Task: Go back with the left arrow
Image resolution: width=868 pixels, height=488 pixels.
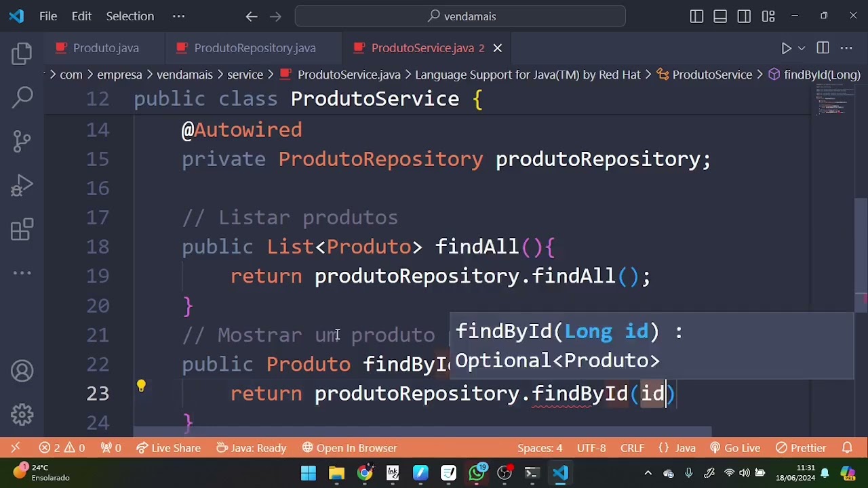Action: (252, 16)
